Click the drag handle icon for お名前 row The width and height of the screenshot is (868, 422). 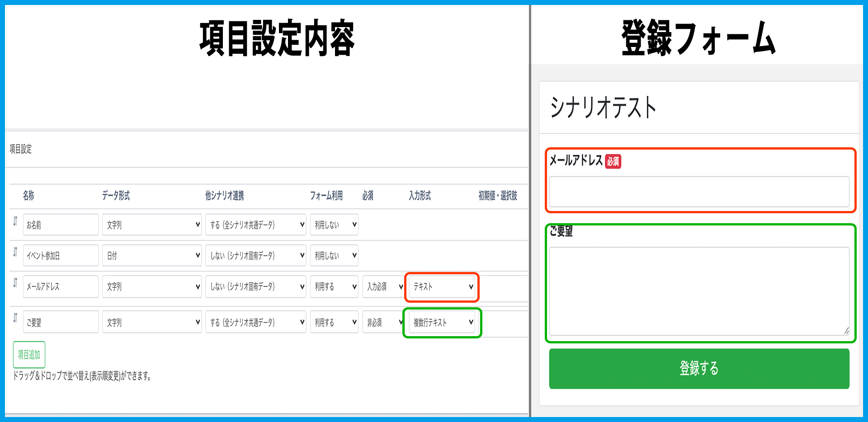coord(15,221)
